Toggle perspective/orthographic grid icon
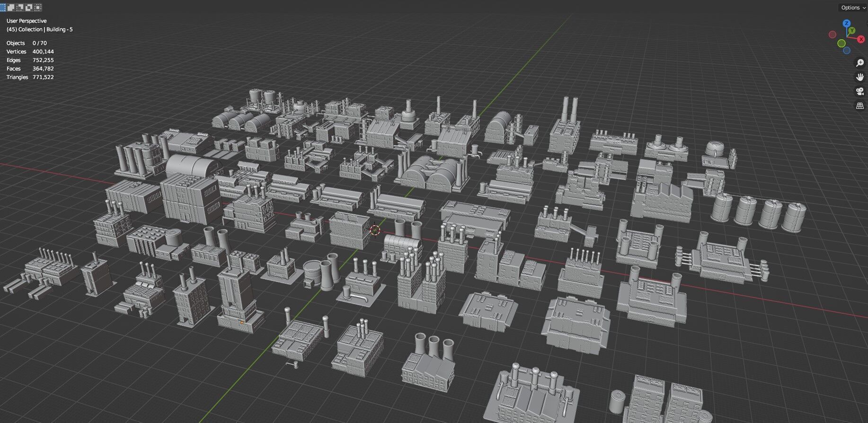Screen dimensions: 868x423 coord(860,106)
